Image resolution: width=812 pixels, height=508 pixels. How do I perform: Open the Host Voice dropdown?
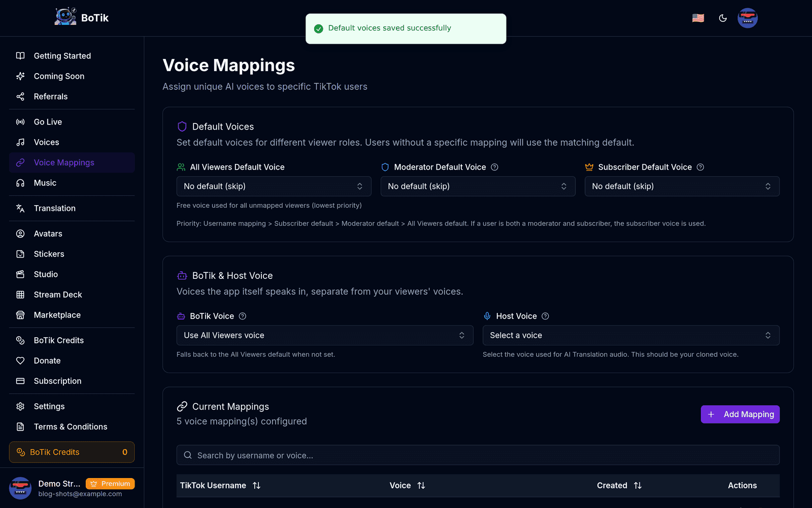tap(631, 335)
